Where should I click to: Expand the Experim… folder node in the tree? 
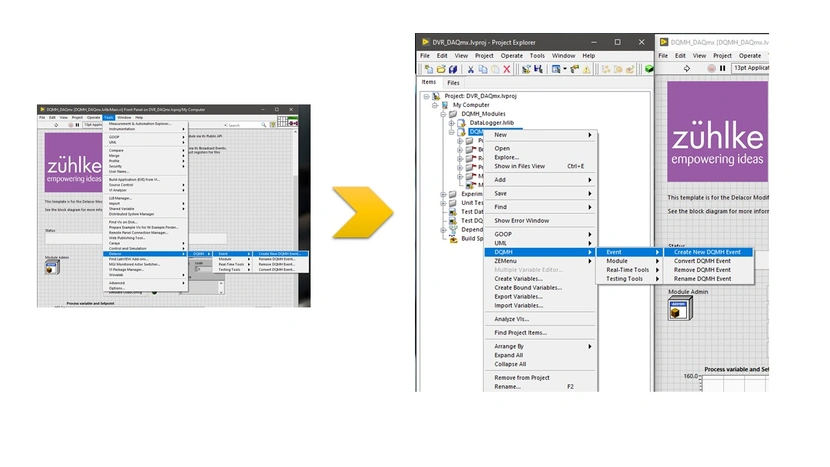(443, 194)
